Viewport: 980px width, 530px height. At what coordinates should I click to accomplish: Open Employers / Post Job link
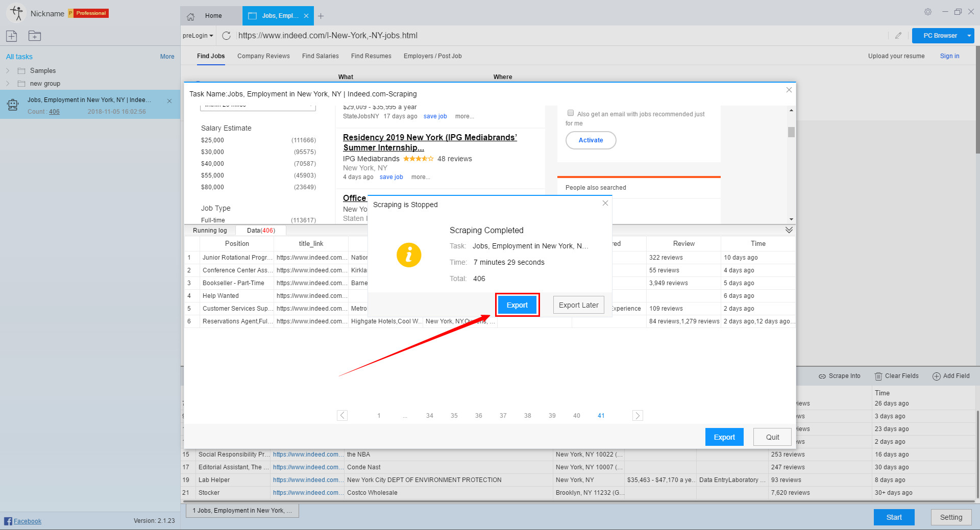click(x=433, y=56)
